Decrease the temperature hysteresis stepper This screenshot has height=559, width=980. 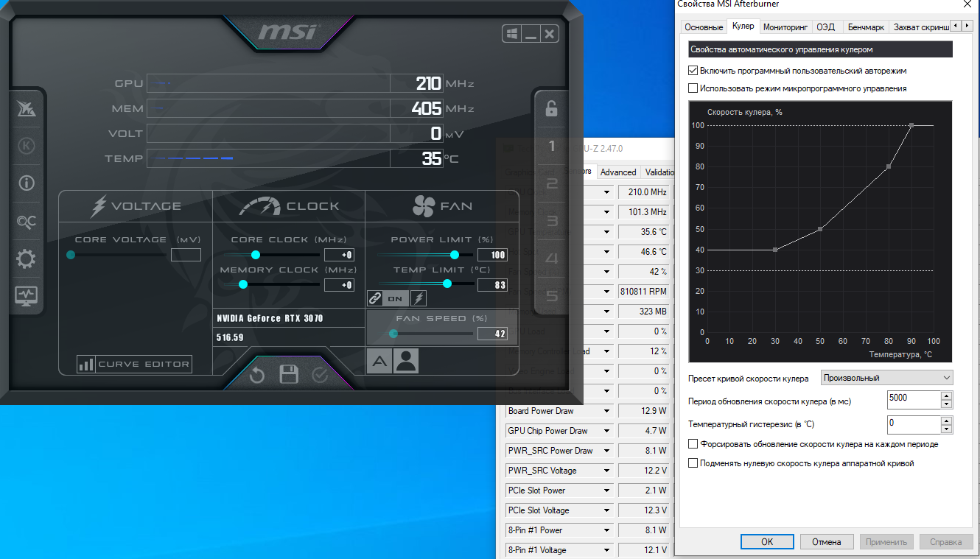(x=947, y=429)
